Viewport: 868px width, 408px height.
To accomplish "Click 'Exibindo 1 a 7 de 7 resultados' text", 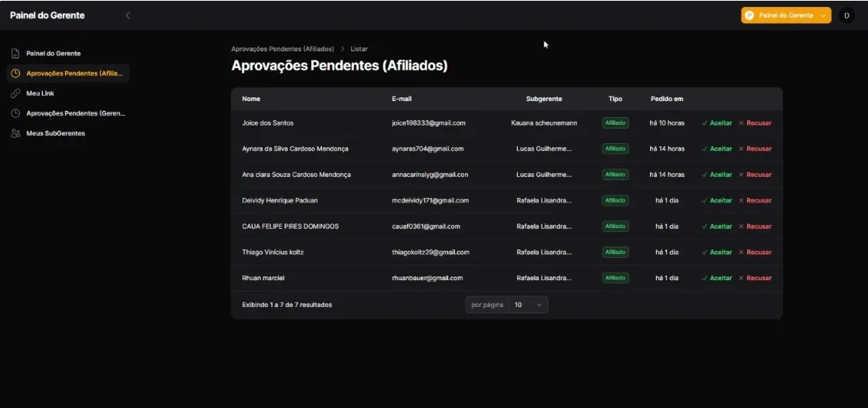I will pos(288,305).
